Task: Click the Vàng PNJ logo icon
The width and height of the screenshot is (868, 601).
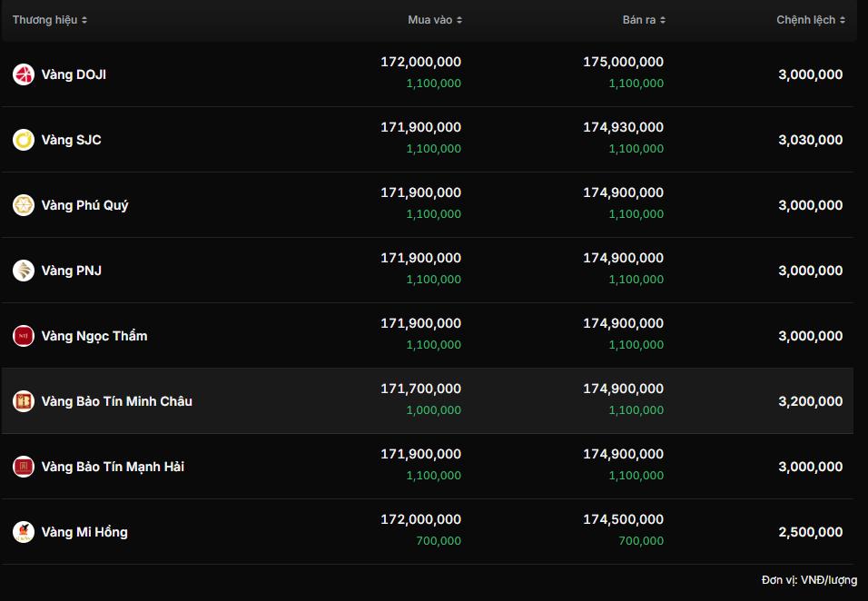Action: (24, 271)
